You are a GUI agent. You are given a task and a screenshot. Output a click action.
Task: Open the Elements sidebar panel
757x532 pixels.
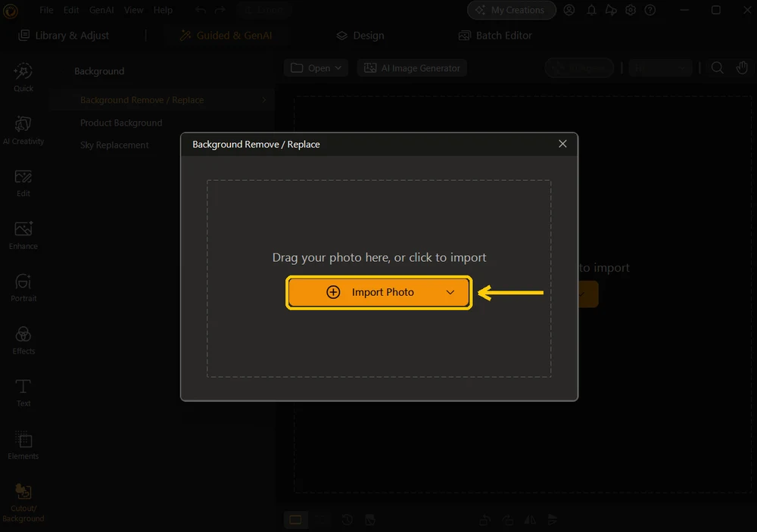[23, 446]
